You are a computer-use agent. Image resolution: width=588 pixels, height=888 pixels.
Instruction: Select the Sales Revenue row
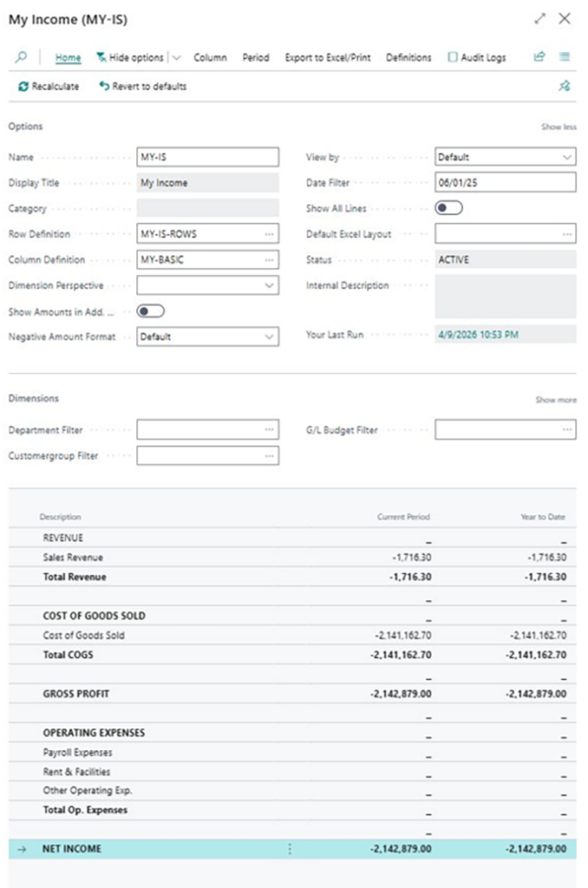click(x=292, y=558)
